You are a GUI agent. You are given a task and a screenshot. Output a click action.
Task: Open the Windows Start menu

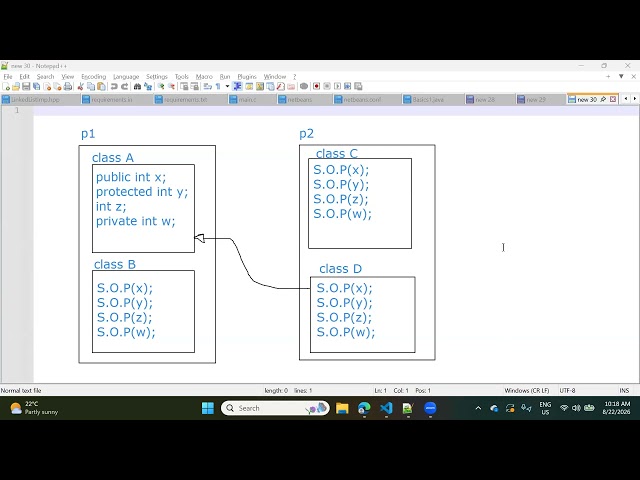tap(208, 408)
